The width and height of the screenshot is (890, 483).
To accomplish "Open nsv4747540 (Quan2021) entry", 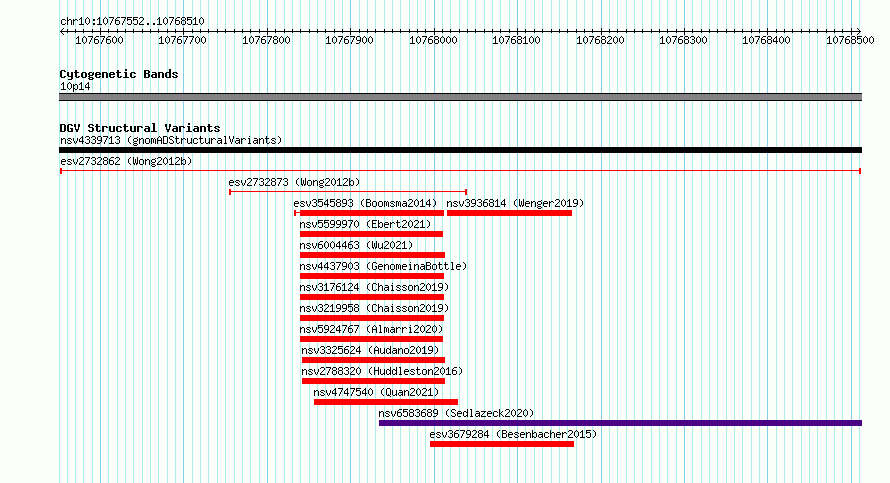I will pyautogui.click(x=376, y=392).
